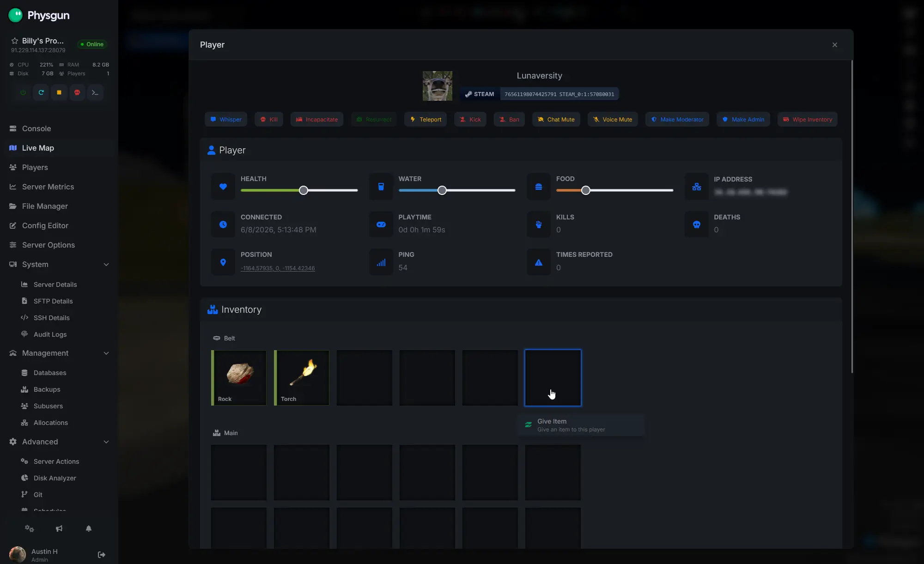Open Server Metrics in the sidebar
Viewport: 924px width, 564px height.
(59, 187)
